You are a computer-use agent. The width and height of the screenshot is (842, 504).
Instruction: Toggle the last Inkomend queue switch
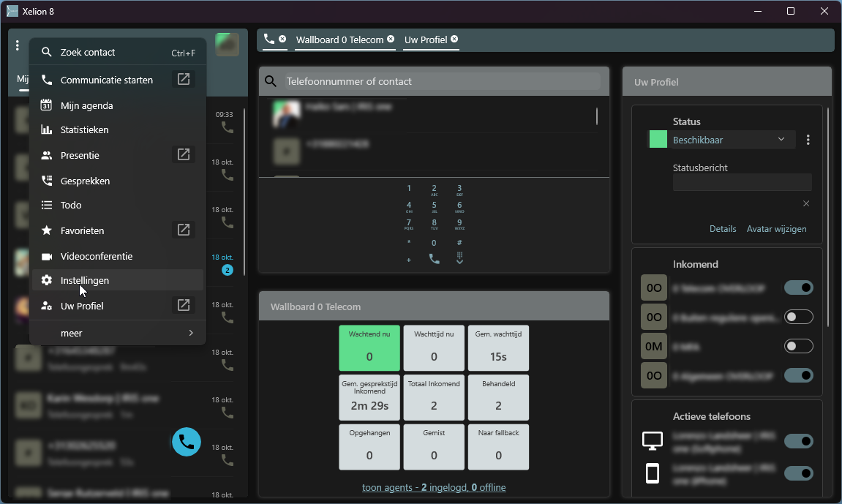pyautogui.click(x=799, y=375)
